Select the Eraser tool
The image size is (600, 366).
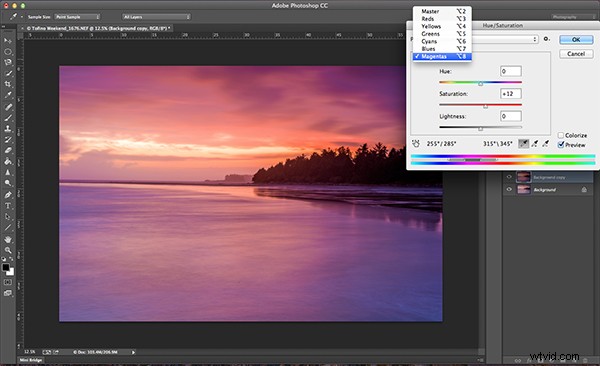tap(8, 150)
